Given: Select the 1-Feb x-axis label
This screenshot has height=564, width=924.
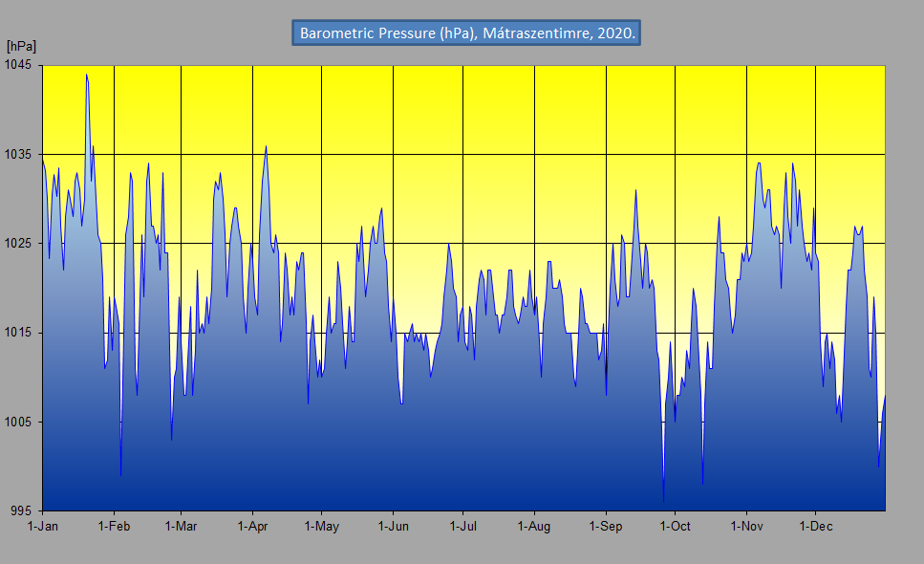Looking at the screenshot, I should tap(114, 527).
